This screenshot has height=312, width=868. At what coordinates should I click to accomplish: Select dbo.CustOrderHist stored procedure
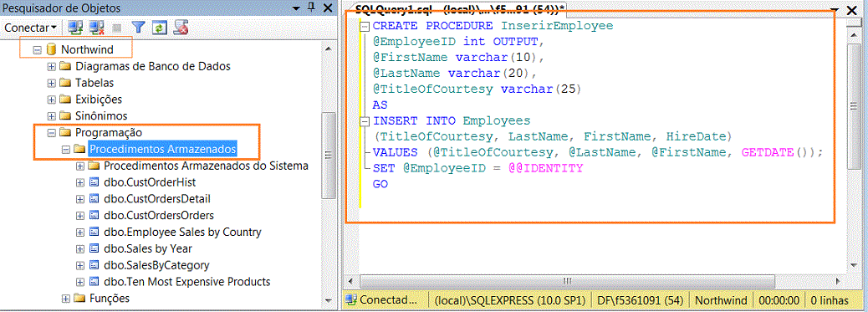pos(150,182)
